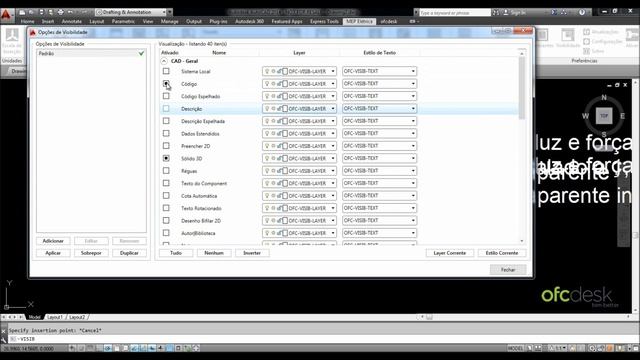Image resolution: width=640 pixels, height=360 pixels.
Task: Click the Tudo button
Action: click(176, 253)
